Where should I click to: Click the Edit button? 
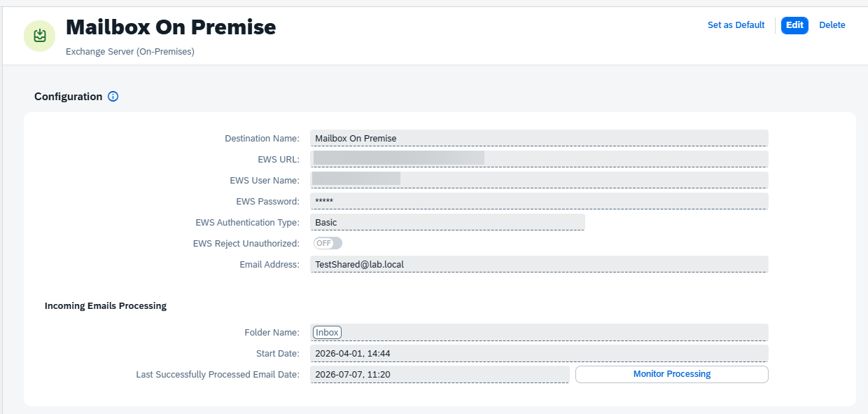(794, 25)
